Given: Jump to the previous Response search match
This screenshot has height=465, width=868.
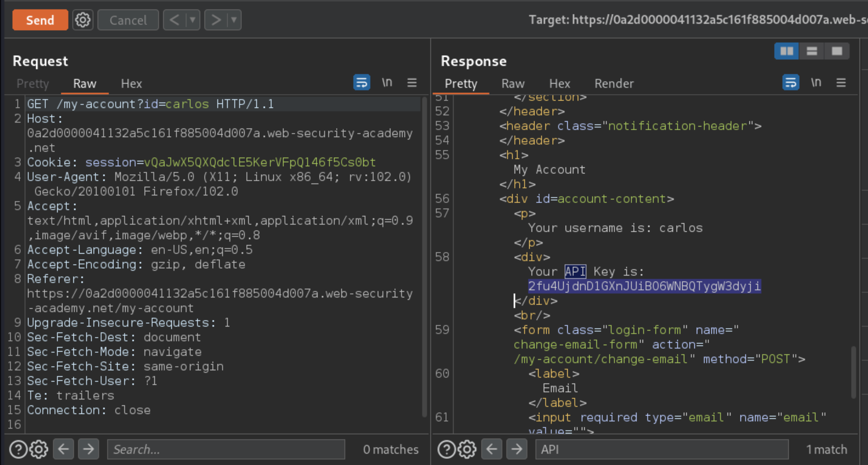Looking at the screenshot, I should tap(492, 449).
